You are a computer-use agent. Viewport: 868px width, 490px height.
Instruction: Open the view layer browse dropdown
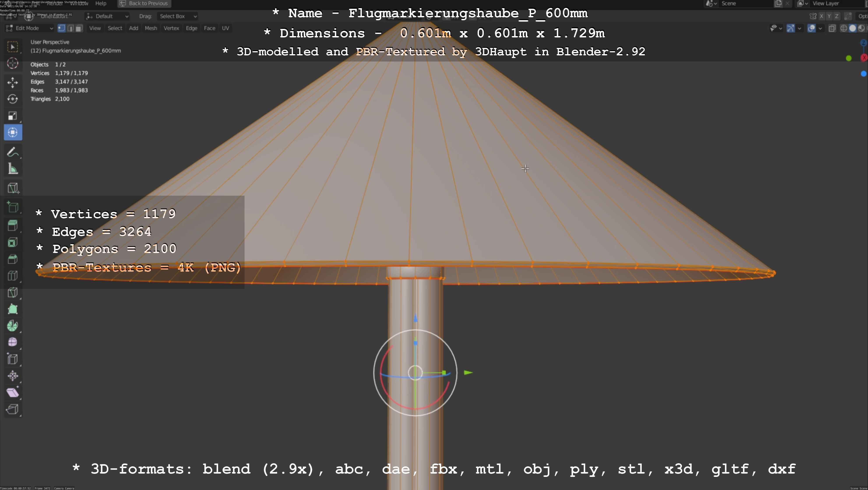803,3
